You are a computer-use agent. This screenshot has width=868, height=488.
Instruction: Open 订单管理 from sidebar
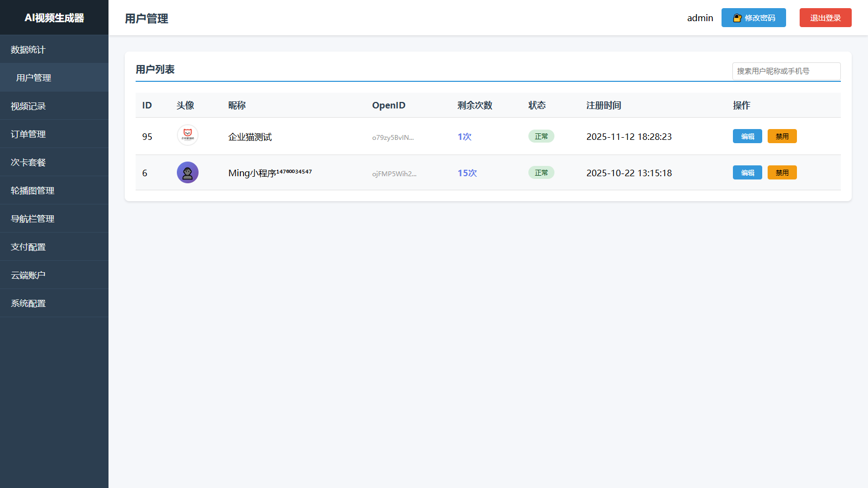[28, 134]
